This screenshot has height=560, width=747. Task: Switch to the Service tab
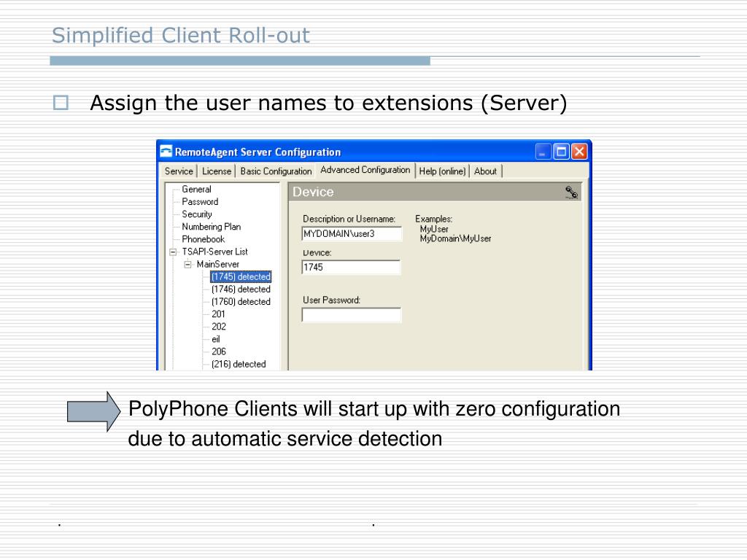point(179,171)
